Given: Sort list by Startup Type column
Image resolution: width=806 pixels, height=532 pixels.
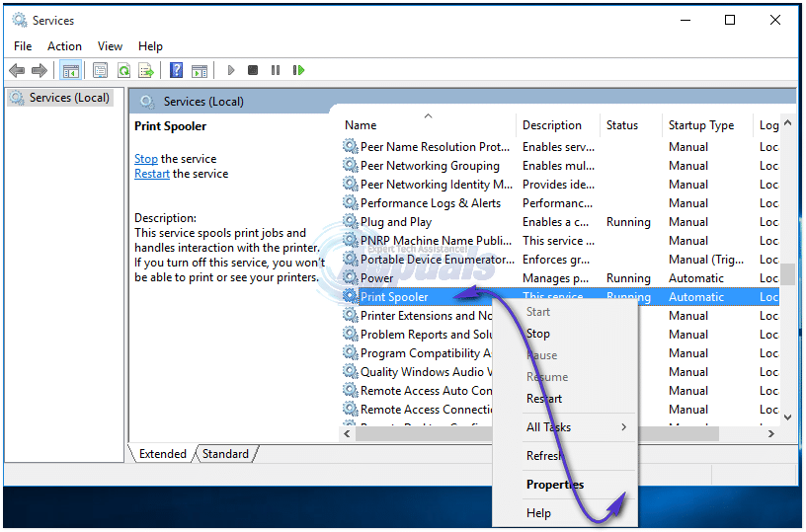Looking at the screenshot, I should [x=701, y=125].
